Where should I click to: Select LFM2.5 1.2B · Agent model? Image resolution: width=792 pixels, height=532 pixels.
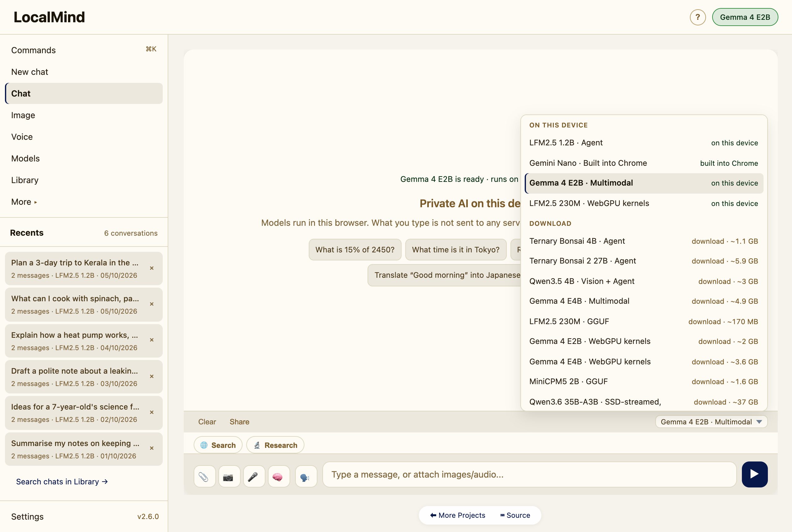[x=643, y=143]
